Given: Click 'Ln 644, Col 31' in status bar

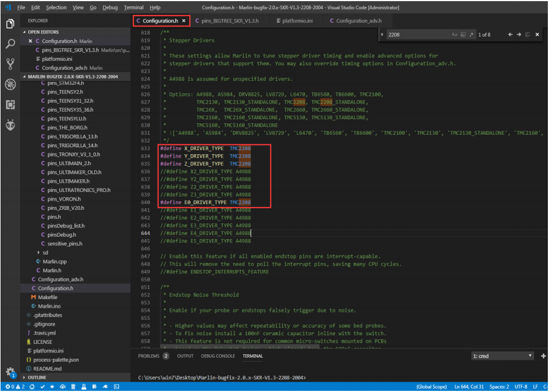Looking at the screenshot, I should [x=469, y=387].
